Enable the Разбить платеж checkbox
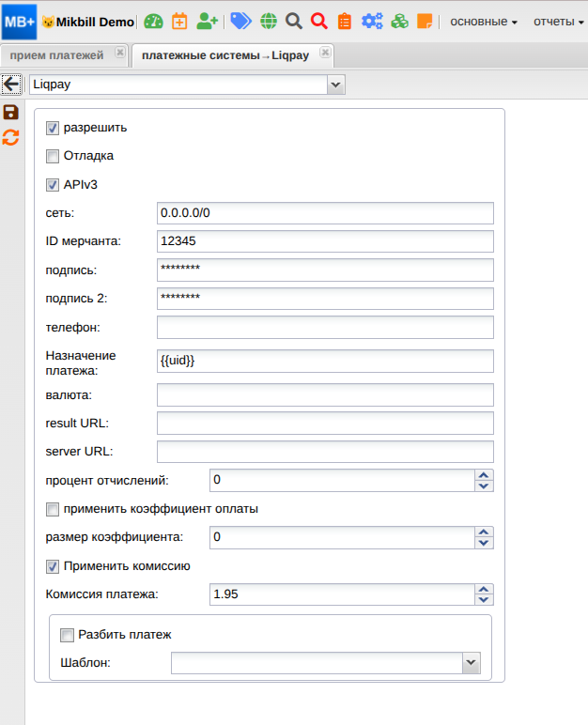This screenshot has width=588, height=725. pyautogui.click(x=67, y=635)
